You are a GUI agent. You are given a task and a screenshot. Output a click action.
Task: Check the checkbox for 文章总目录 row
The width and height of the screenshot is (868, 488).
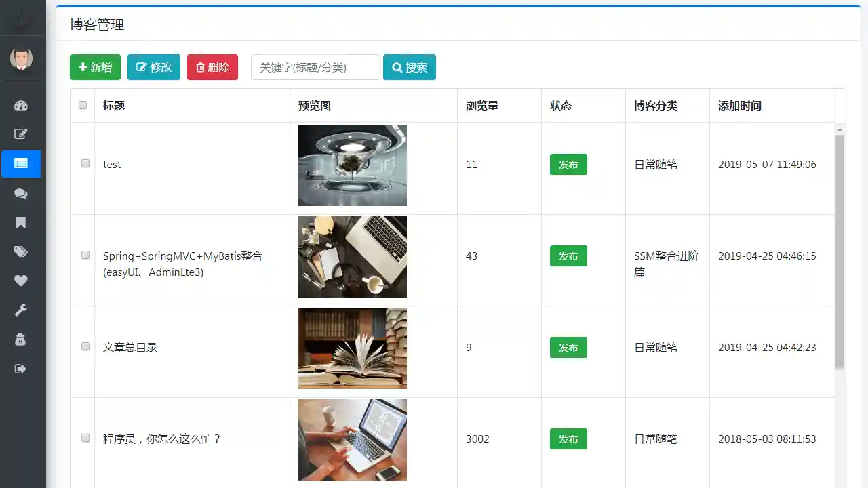85,346
